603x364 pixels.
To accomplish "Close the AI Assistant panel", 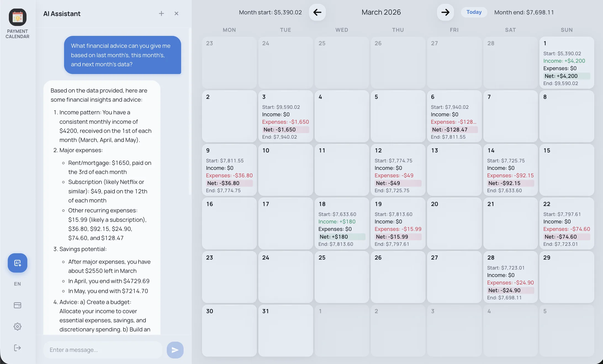I will point(176,14).
